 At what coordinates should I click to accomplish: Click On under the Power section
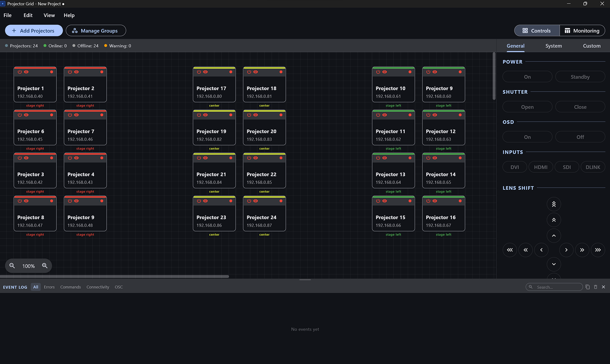(x=527, y=77)
